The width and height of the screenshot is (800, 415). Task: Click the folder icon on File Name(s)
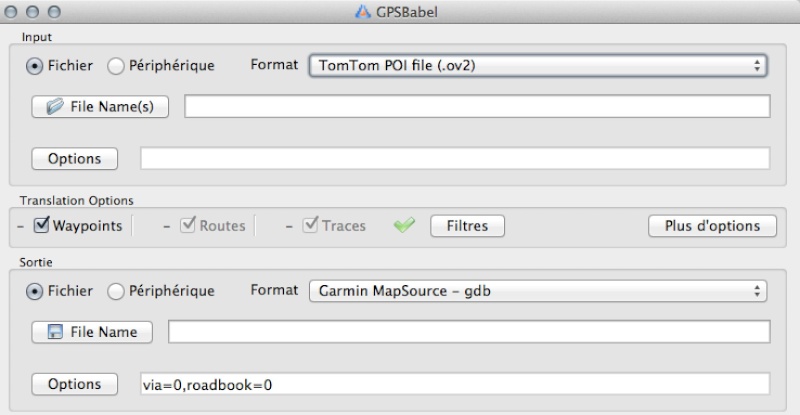[55, 106]
